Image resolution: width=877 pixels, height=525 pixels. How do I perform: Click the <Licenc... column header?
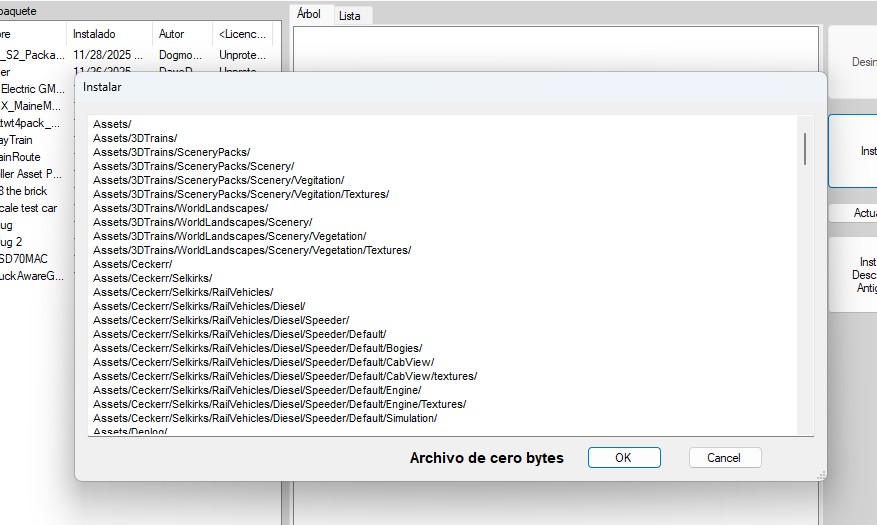[x=242, y=34]
